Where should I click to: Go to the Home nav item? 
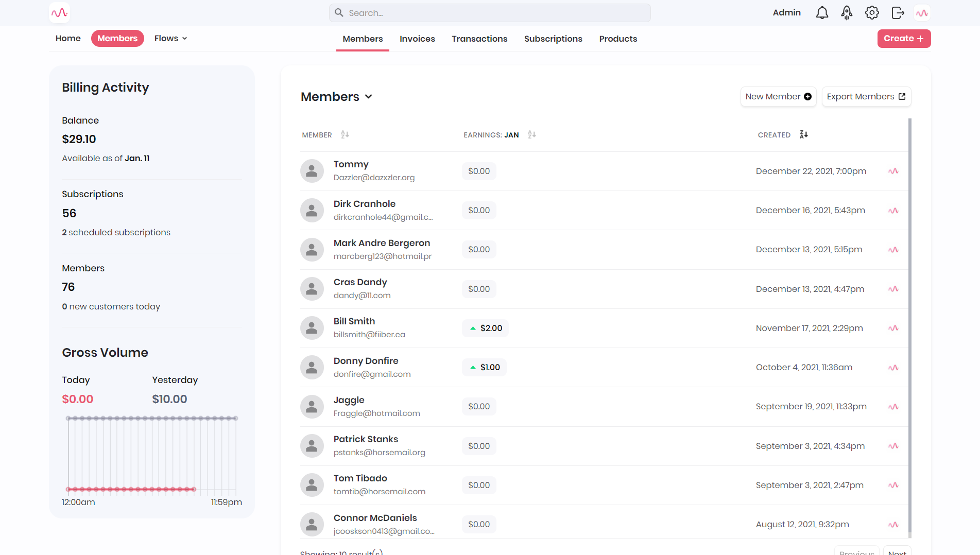pyautogui.click(x=68, y=39)
